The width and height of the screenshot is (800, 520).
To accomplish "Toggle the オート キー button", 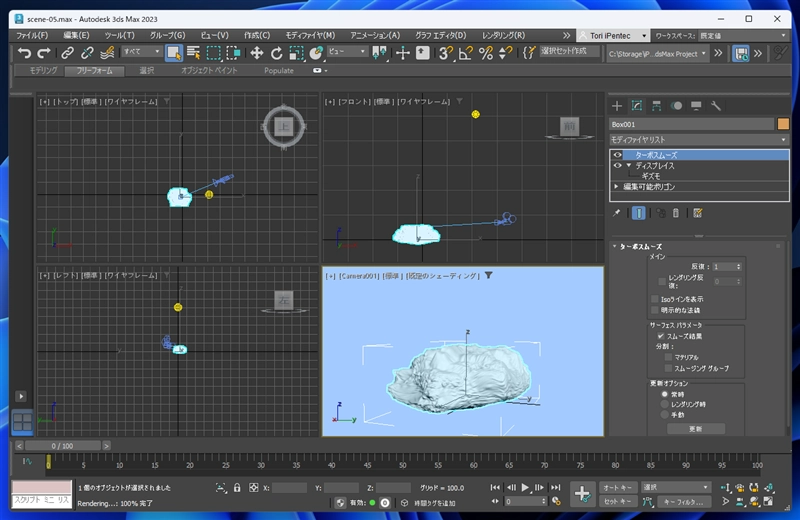I will (618, 487).
